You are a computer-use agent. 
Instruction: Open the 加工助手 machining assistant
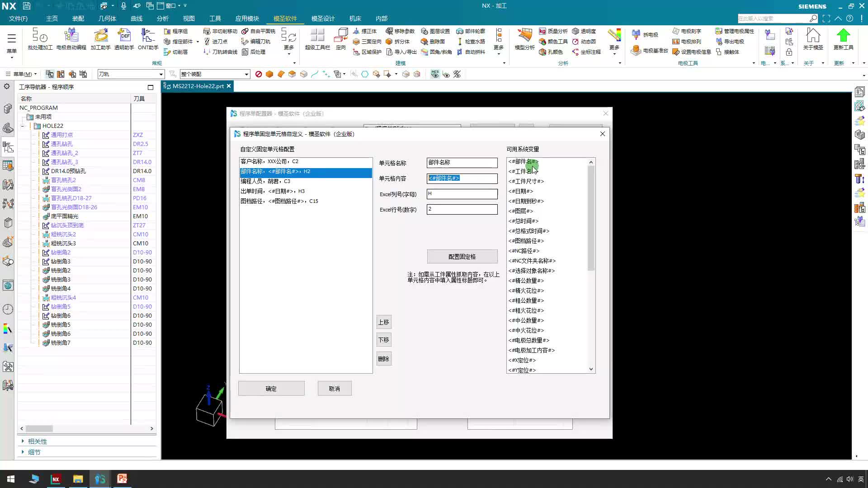[x=100, y=39]
